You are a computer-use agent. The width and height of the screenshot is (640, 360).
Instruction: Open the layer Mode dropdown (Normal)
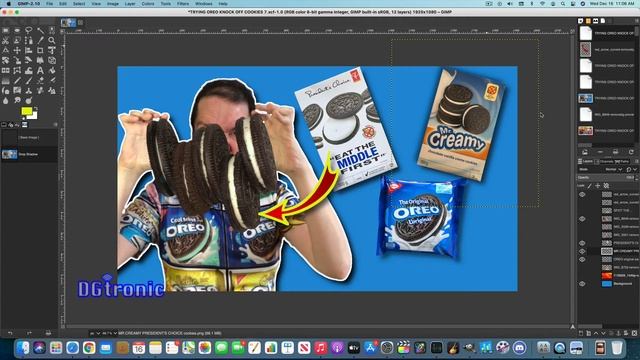(614, 169)
